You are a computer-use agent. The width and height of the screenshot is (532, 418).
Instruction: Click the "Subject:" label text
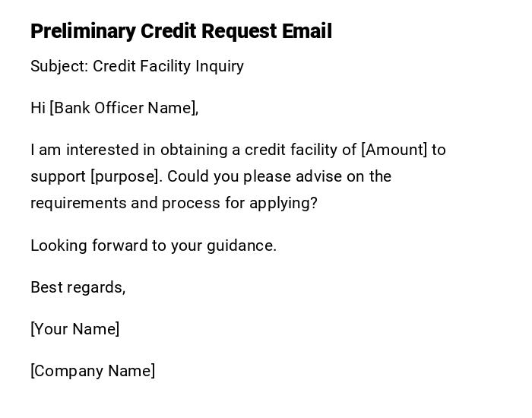point(59,66)
